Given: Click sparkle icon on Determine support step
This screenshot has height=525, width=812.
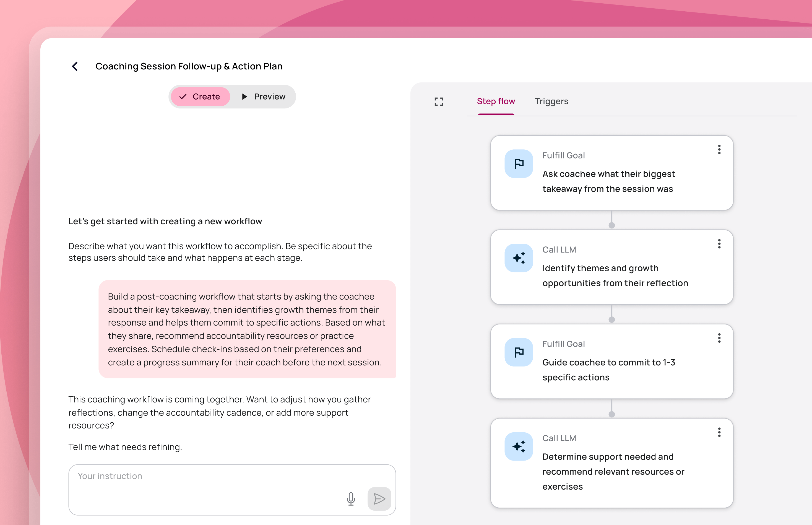Looking at the screenshot, I should (519, 447).
